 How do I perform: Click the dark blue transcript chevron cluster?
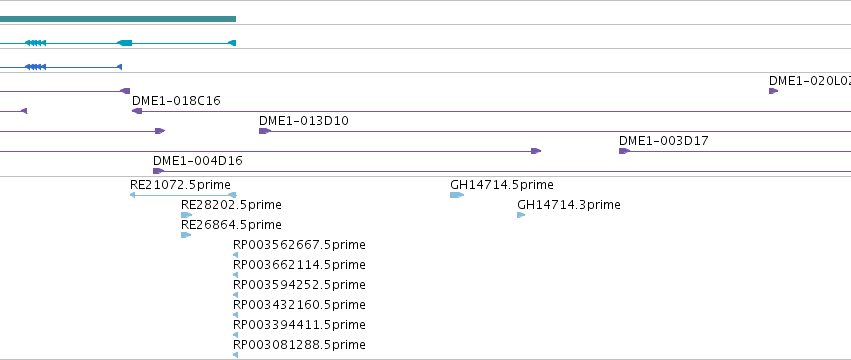(x=36, y=67)
